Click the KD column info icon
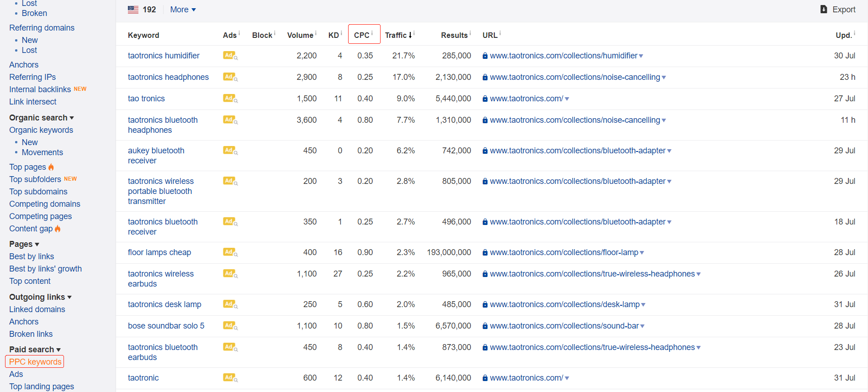This screenshot has height=392, width=868. [x=341, y=33]
